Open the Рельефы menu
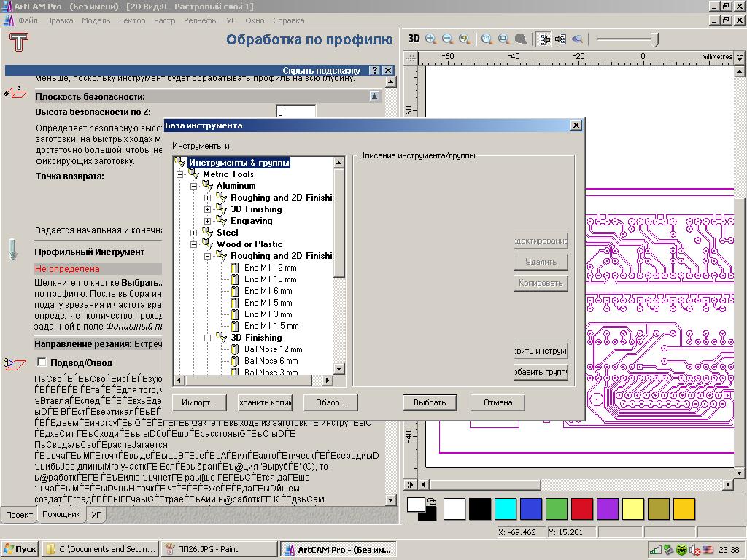This screenshot has height=560, width=747. (x=201, y=20)
